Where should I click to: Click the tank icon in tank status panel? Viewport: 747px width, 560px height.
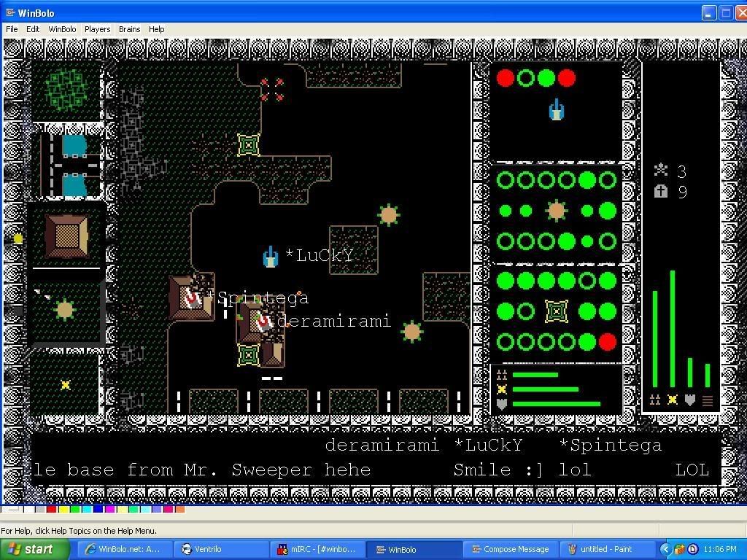557,110
